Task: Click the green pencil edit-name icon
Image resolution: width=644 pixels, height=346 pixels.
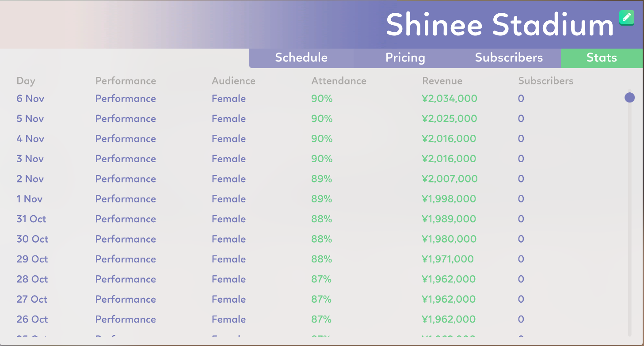Action: point(626,17)
